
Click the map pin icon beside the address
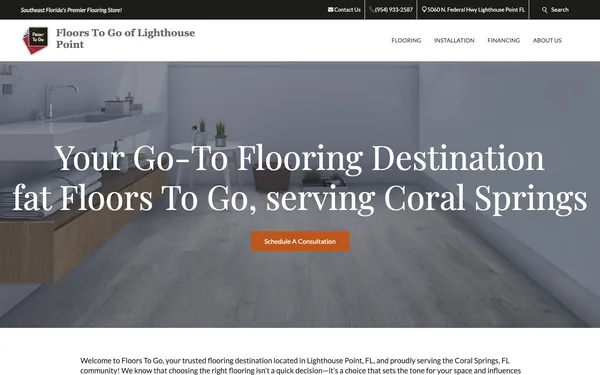pyautogui.click(x=424, y=10)
